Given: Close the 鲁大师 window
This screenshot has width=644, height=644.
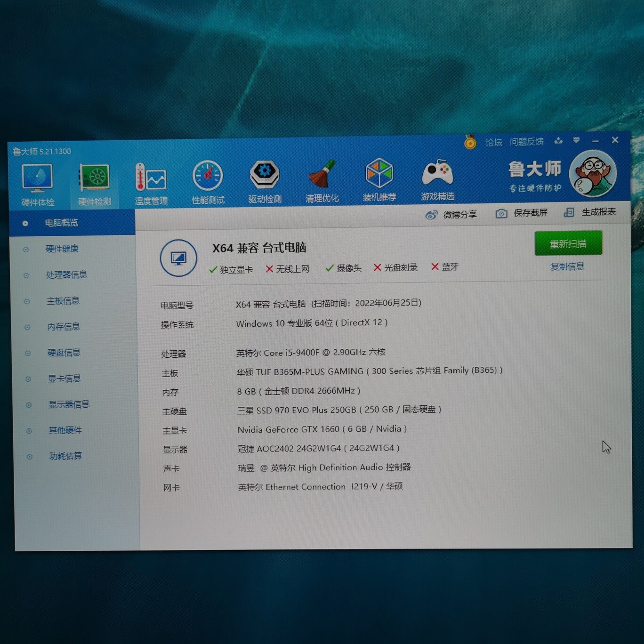Looking at the screenshot, I should click(x=615, y=140).
